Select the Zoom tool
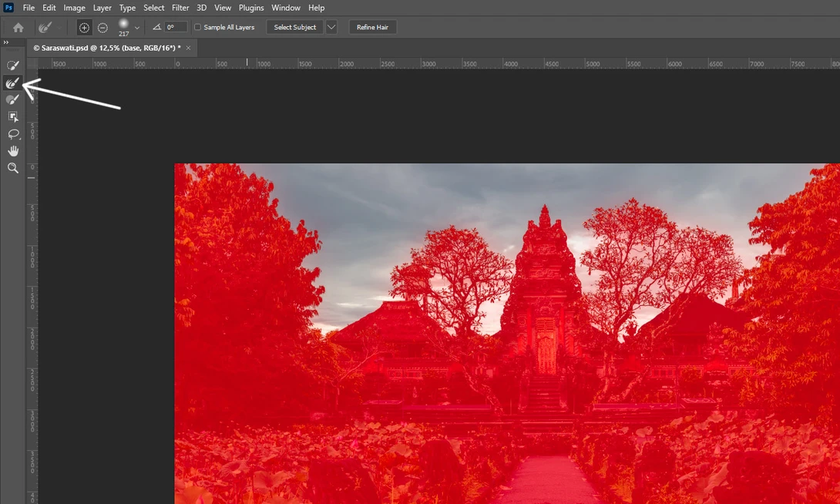The image size is (840, 504). [x=12, y=168]
